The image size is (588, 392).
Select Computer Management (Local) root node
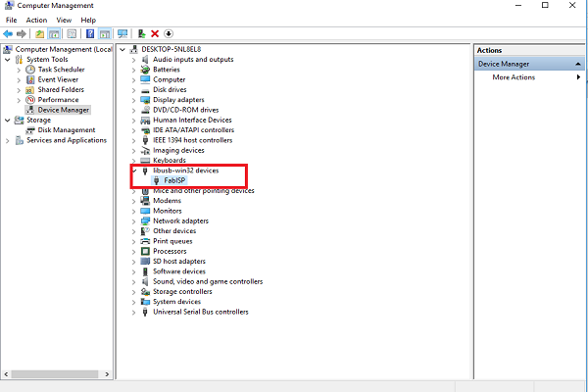coord(64,50)
